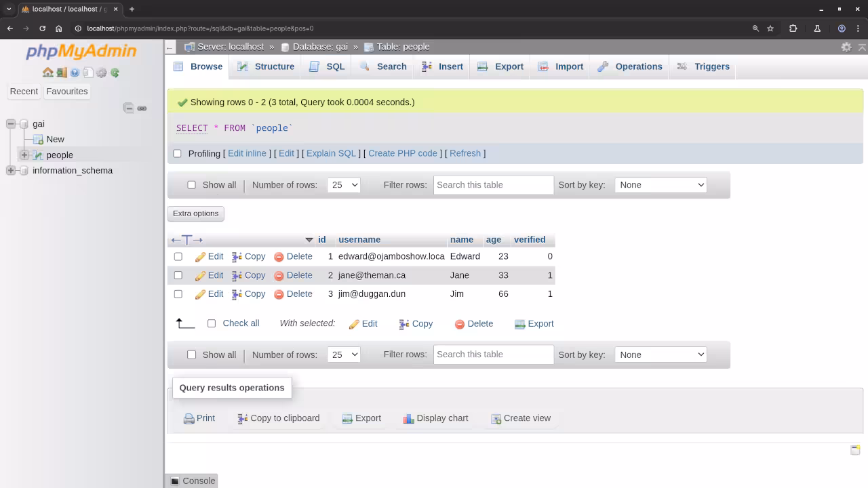Open the Search tab
Screen dimensions: 868x488
click(383, 66)
